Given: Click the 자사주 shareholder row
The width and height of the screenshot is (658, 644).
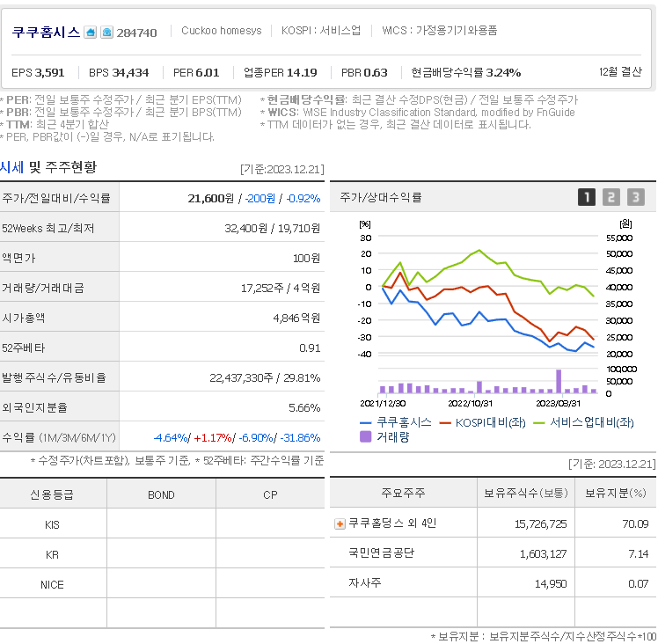Looking at the screenshot, I should tap(493, 583).
